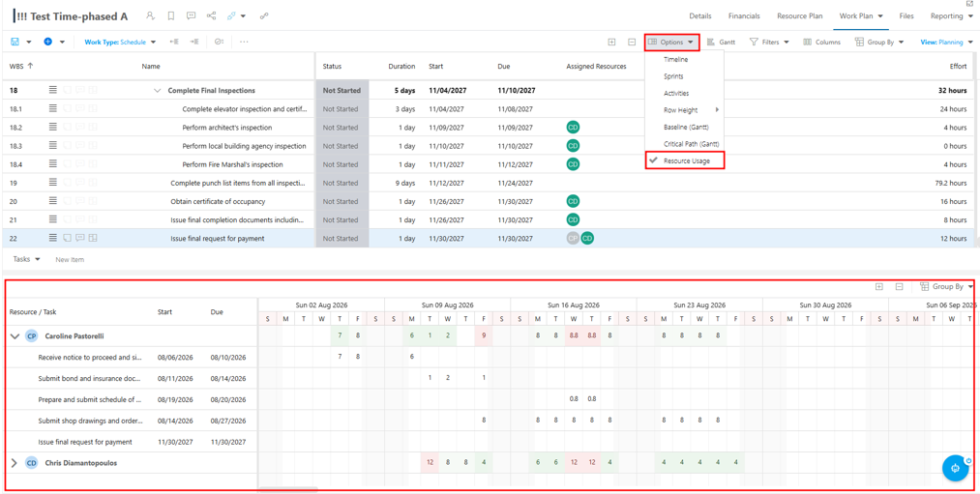Click the Columns button
980x494 pixels.
pyautogui.click(x=821, y=42)
